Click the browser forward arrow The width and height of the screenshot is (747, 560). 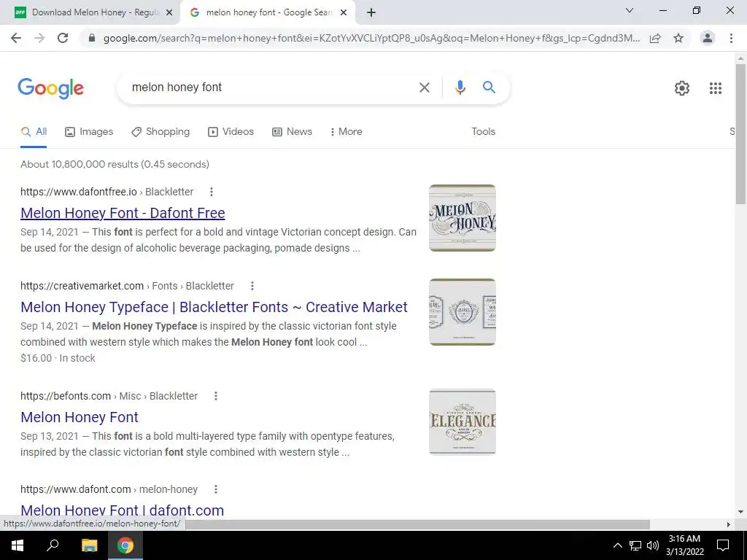coord(39,38)
